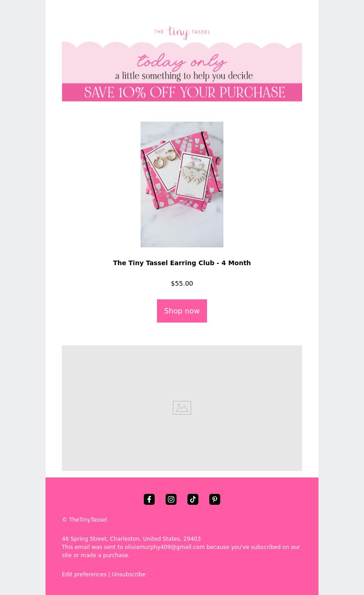Open the Pinterest icon in footer
This screenshot has height=595, width=364.
215,499
